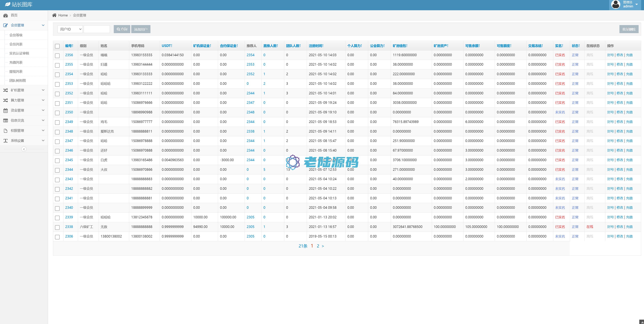This screenshot has width=644, height=324.
Task: Click the search text input field
Action: (x=97, y=29)
